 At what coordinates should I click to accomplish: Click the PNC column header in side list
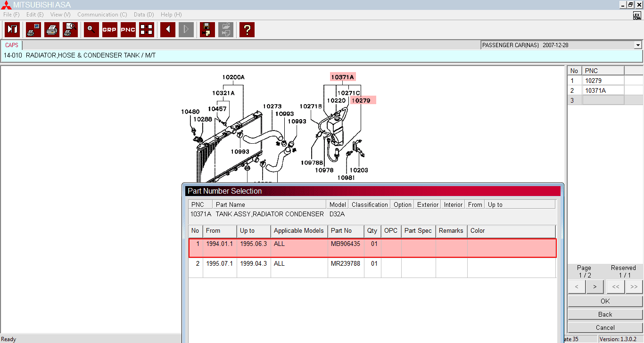(x=603, y=71)
